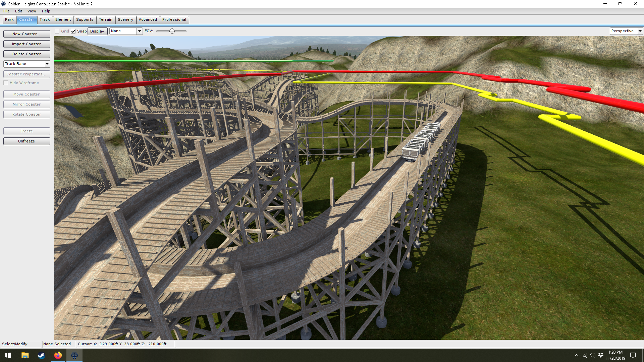Open File Explorer in taskbar
The height and width of the screenshot is (362, 644).
25,355
